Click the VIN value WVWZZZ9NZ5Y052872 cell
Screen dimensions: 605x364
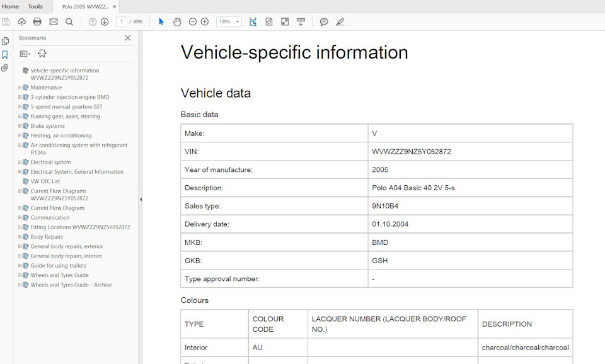pyautogui.click(x=470, y=152)
